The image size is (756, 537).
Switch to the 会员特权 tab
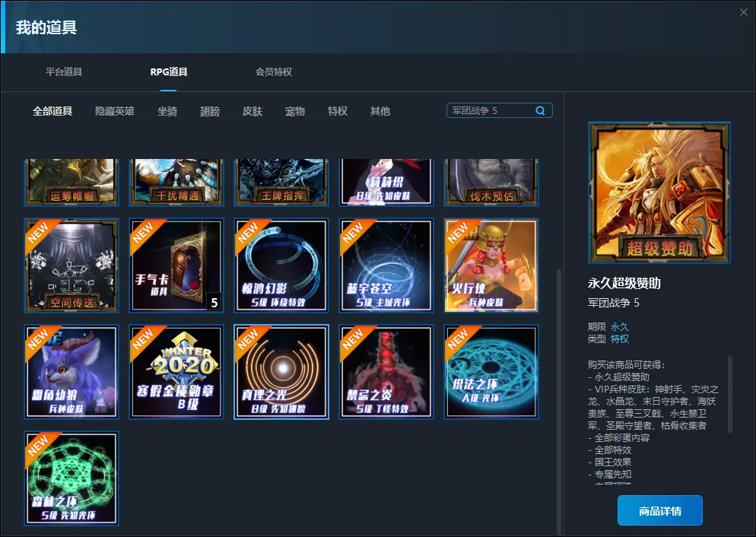pyautogui.click(x=274, y=71)
